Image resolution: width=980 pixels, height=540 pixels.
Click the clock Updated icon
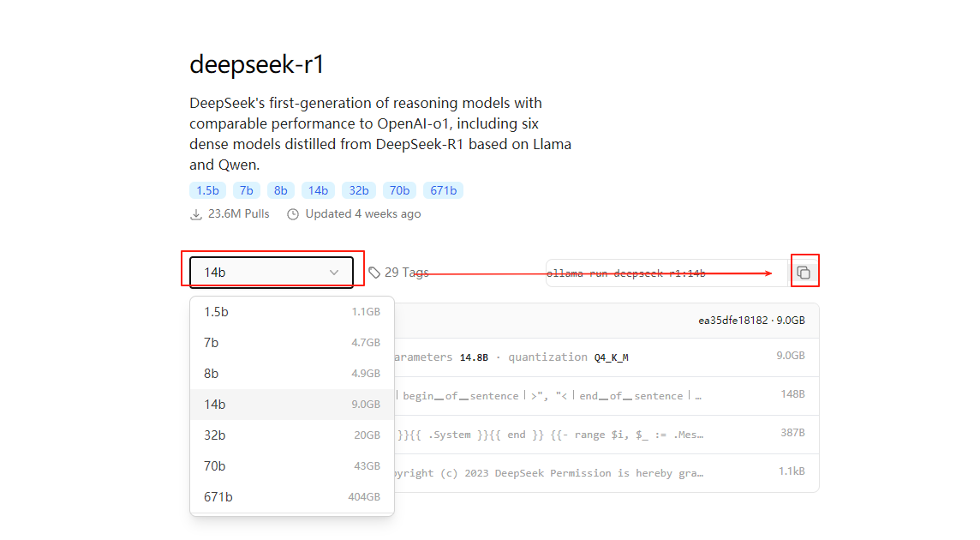click(293, 214)
